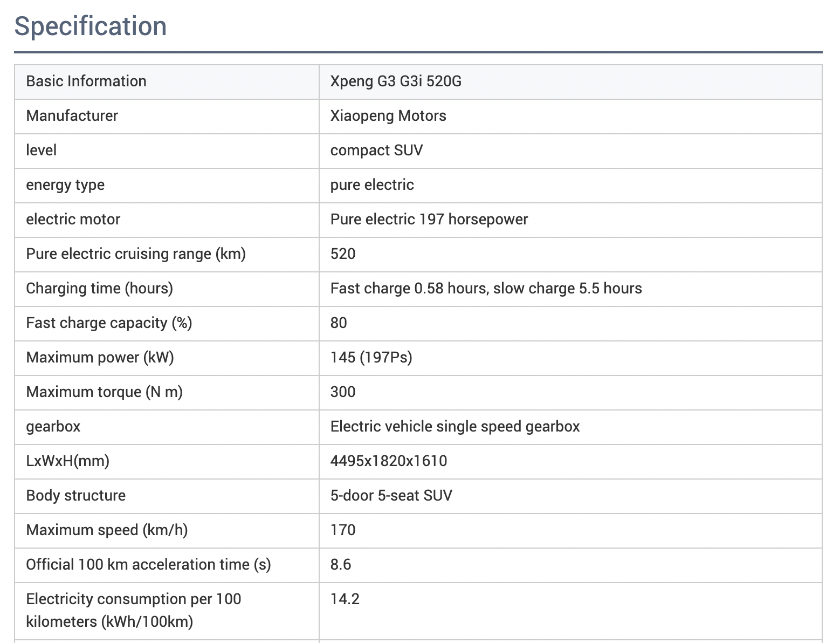
Task: Click 'Electric vehicle single speed gearbox' value
Action: (455, 427)
